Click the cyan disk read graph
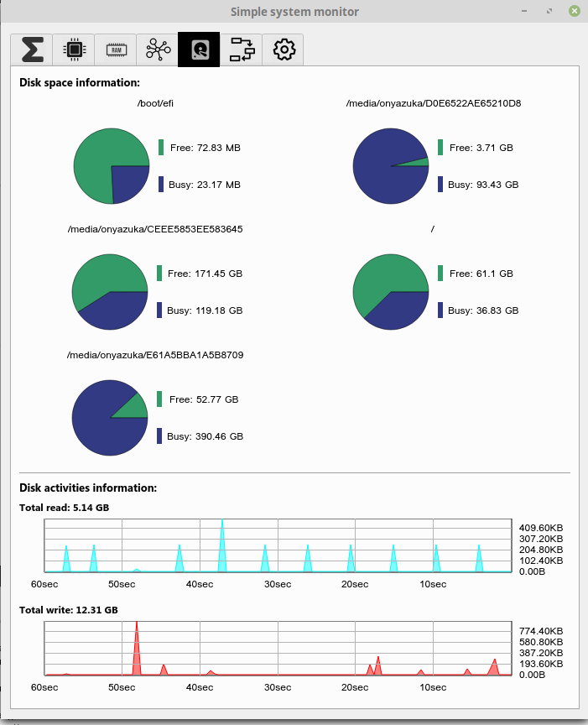Screen dimensions: 588x725 click(x=278, y=545)
